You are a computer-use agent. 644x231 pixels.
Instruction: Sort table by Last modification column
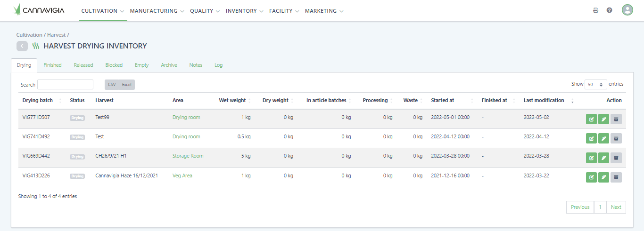(x=544, y=100)
